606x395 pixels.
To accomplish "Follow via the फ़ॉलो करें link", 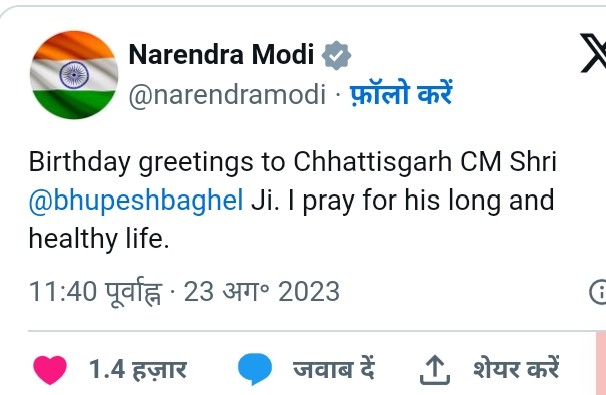I will click(x=401, y=93).
